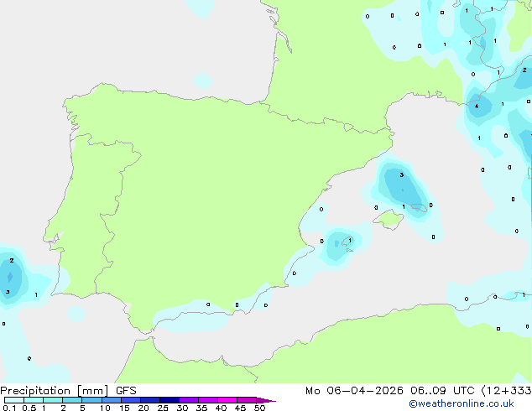The image size is (532, 411).
Task: Click the legend label 0.1
Action: [x=9, y=408]
